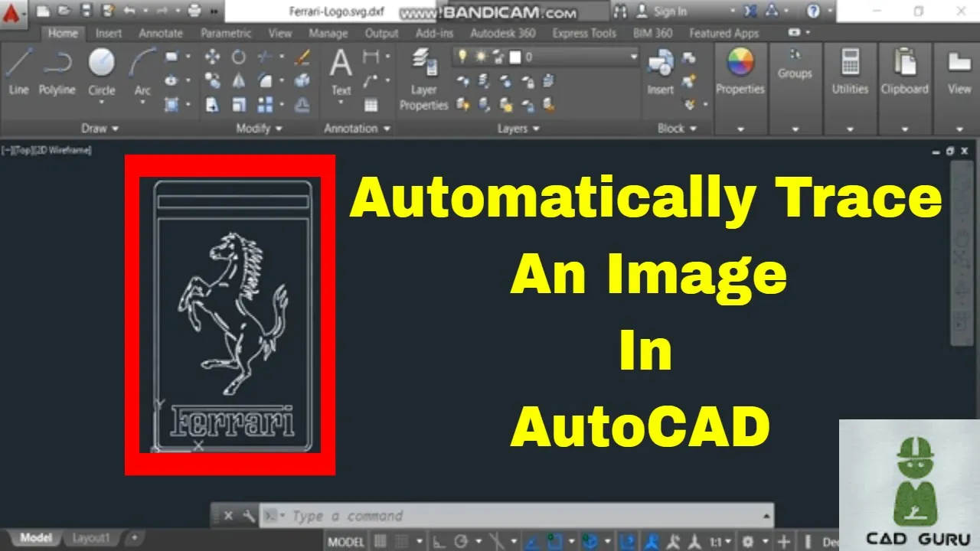Select the Arc tool
This screenshot has width=980, height=551.
[142, 73]
